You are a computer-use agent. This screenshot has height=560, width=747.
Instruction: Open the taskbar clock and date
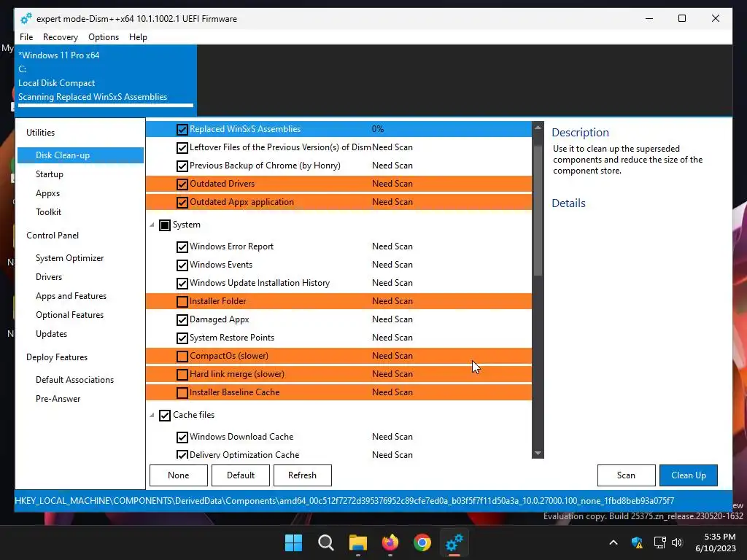click(716, 542)
